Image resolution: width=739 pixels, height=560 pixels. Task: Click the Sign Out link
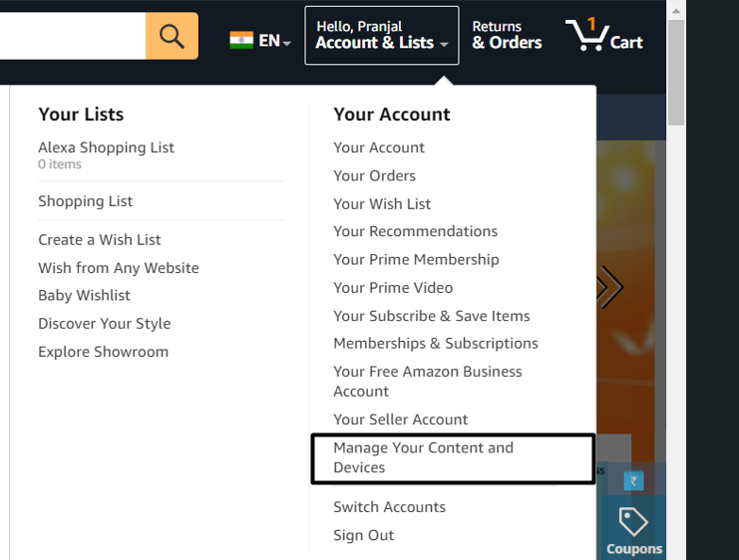pyautogui.click(x=363, y=535)
